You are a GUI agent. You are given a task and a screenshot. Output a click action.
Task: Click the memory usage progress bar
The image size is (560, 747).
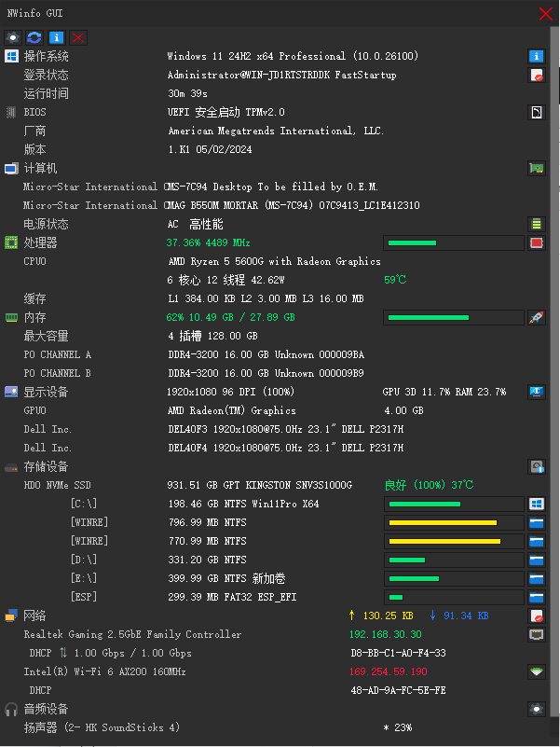454,317
